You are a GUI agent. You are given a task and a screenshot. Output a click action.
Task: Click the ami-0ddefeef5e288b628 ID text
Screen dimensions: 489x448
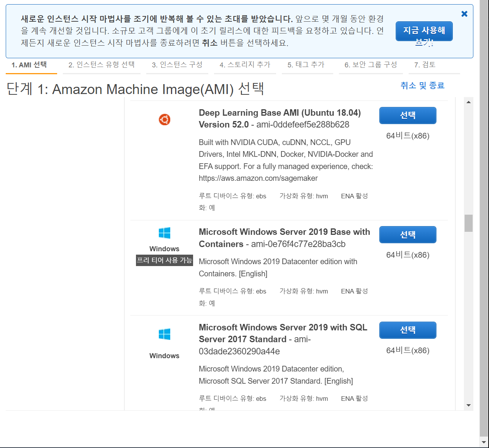303,125
